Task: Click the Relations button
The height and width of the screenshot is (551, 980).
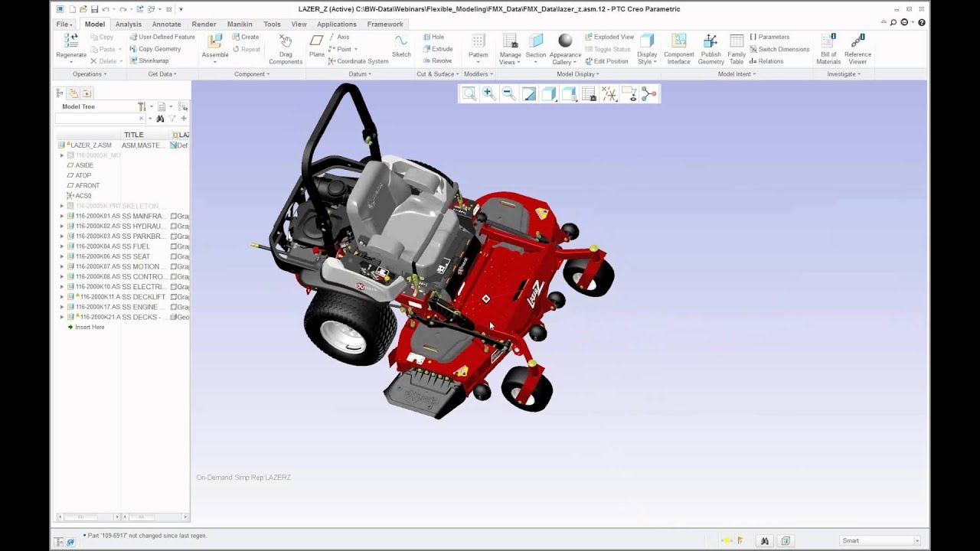Action: tap(766, 61)
